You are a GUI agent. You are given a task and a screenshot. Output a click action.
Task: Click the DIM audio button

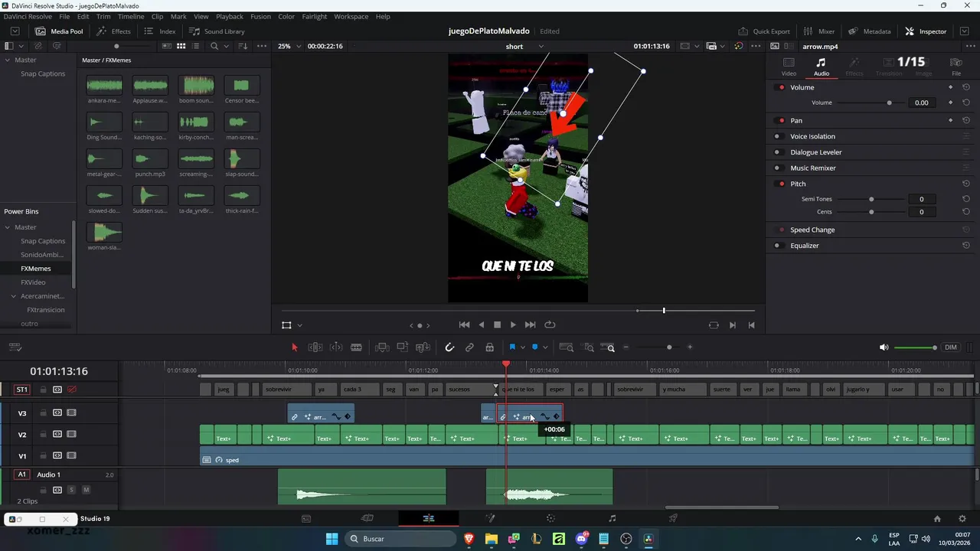(951, 347)
